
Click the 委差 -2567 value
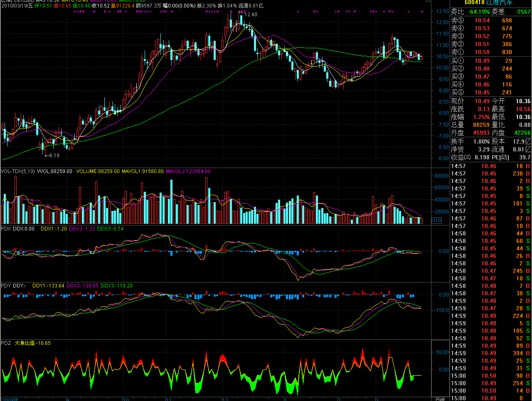pos(523,12)
